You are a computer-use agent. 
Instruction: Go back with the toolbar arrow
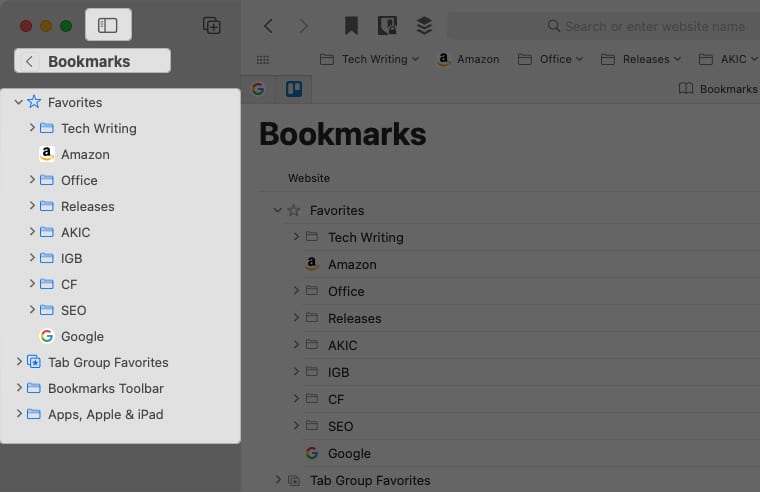(x=269, y=26)
